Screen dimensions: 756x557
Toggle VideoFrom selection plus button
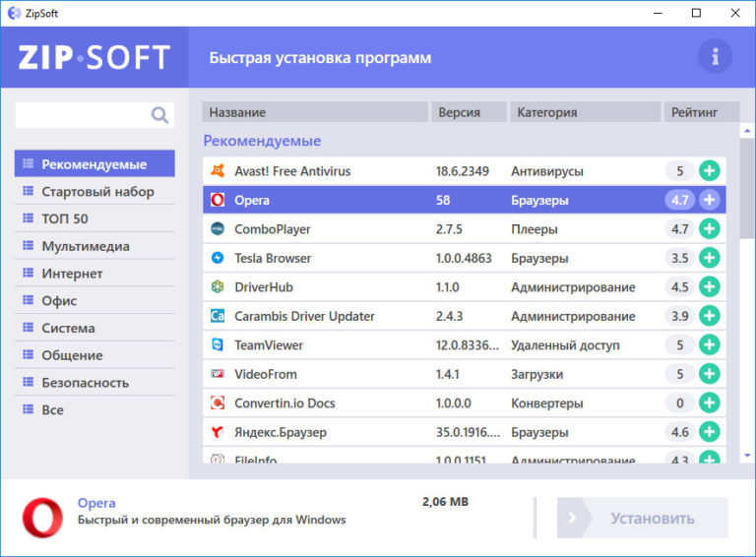tap(709, 374)
